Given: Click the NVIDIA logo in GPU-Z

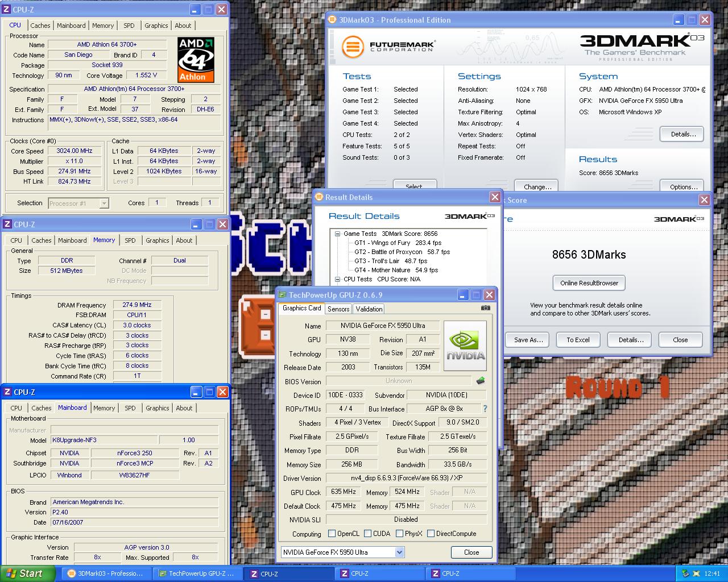Looking at the screenshot, I should [x=465, y=346].
